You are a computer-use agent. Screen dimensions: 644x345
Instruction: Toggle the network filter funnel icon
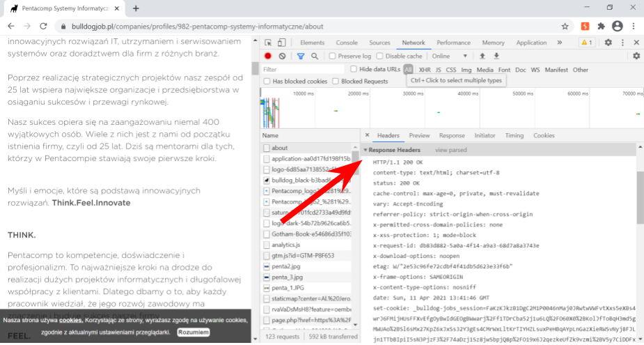click(x=301, y=56)
